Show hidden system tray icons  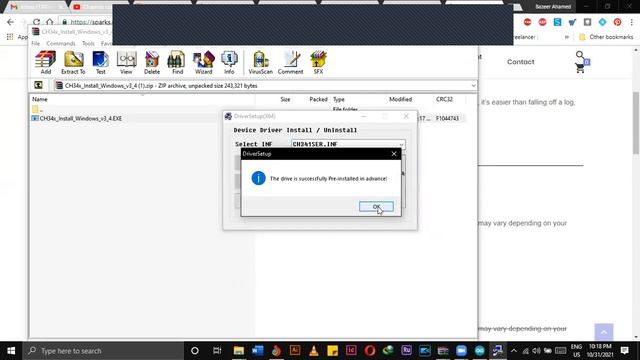(x=513, y=351)
